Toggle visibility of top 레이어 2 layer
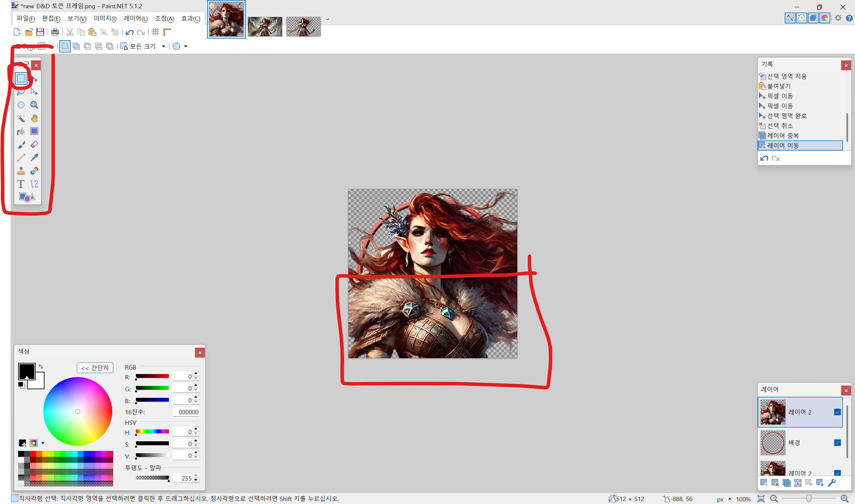Screen dimensions: 855x504 coord(837,412)
